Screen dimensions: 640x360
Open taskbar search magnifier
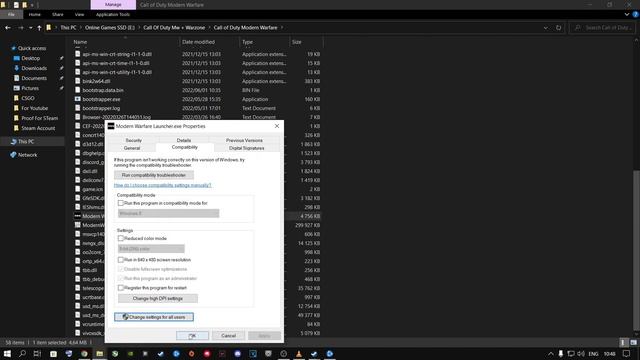(x=22, y=353)
